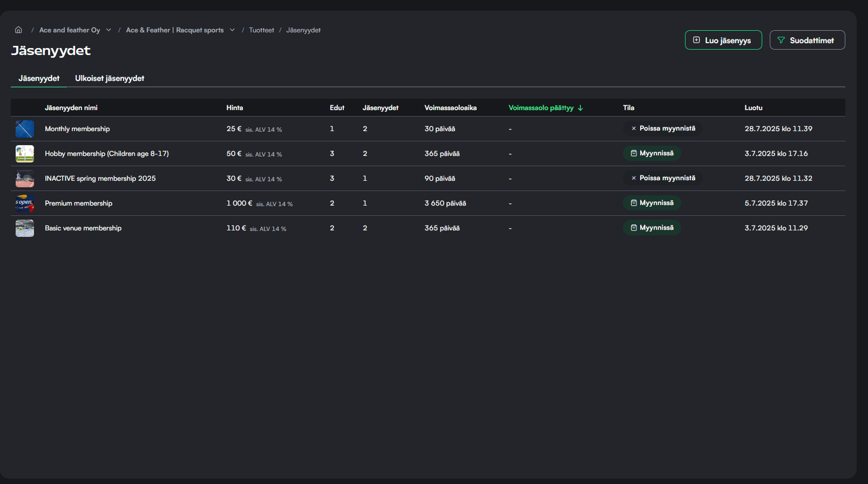Click the INACTIVE spring membership thumbnail
The height and width of the screenshot is (484, 868).
25,179
